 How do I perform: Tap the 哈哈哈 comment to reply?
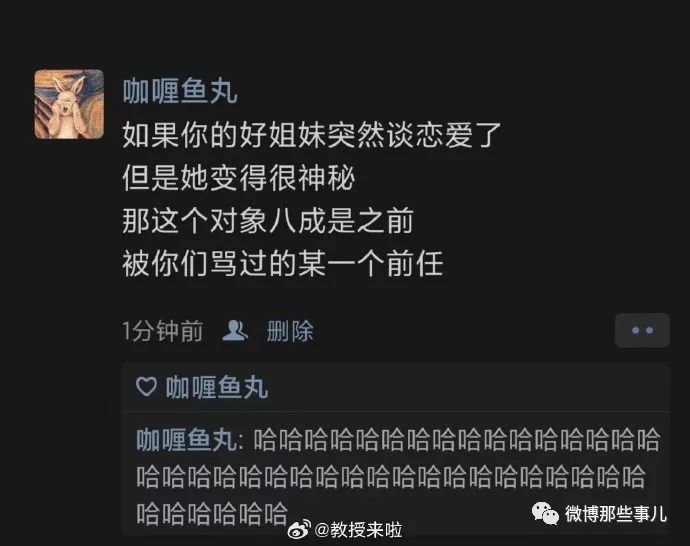398,476
